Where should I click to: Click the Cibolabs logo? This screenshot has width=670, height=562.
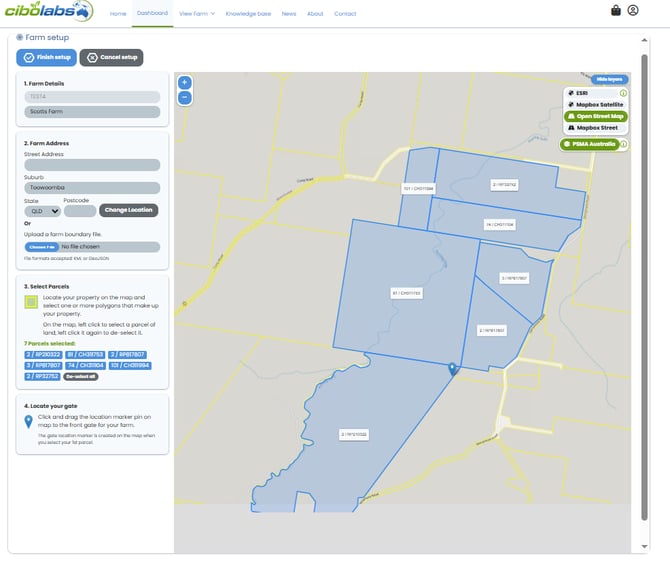[49, 12]
